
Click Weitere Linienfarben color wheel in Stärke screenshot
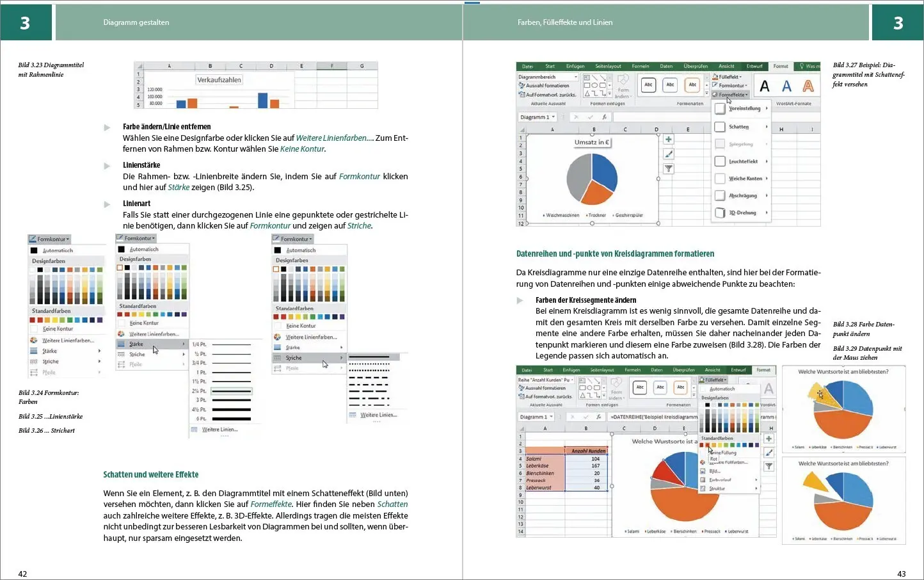pos(121,334)
